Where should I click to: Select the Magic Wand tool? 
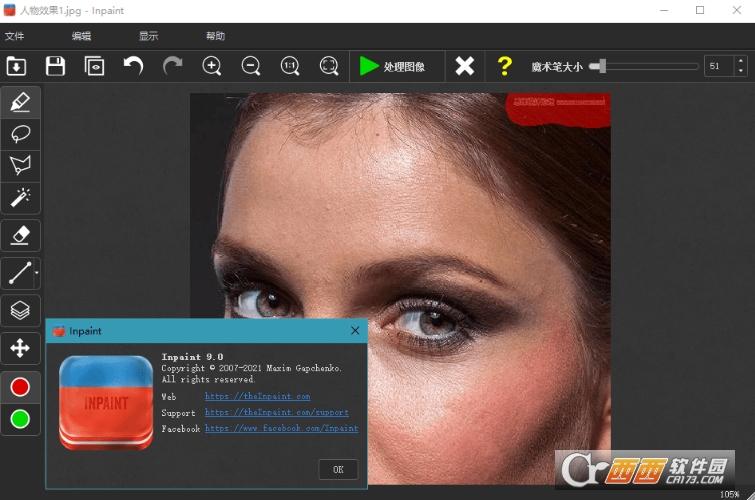(20, 197)
